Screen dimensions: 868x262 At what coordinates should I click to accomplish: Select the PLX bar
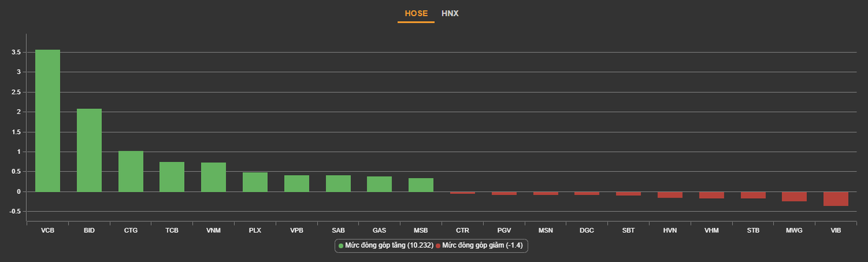pyautogui.click(x=255, y=182)
